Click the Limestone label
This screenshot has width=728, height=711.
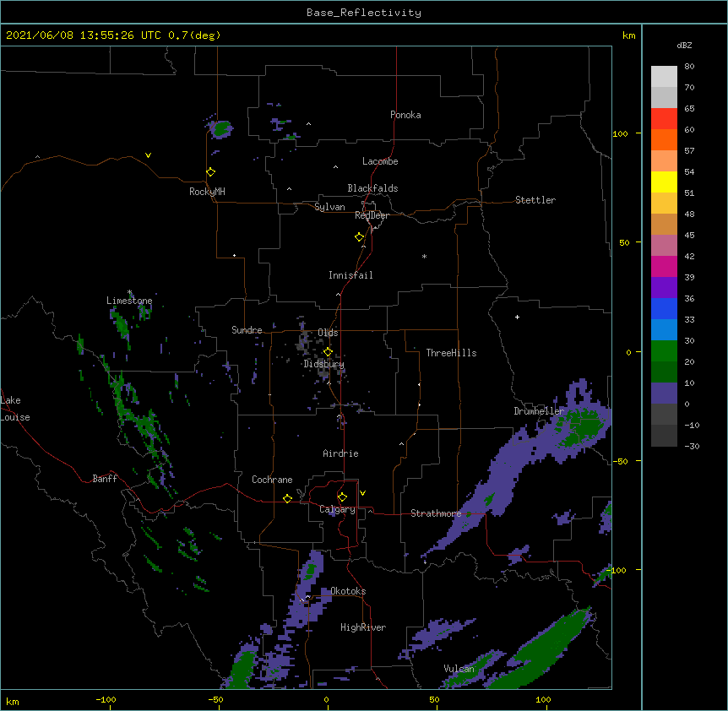(129, 301)
